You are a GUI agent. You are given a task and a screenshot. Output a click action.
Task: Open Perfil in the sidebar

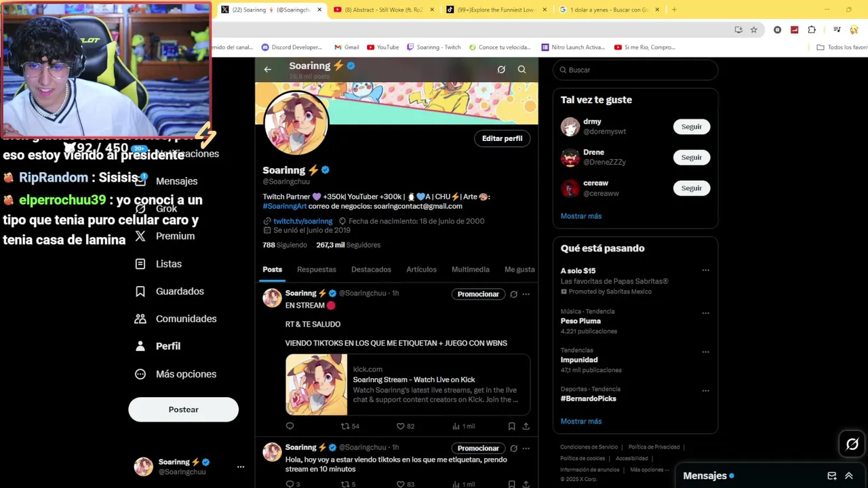click(x=158, y=346)
